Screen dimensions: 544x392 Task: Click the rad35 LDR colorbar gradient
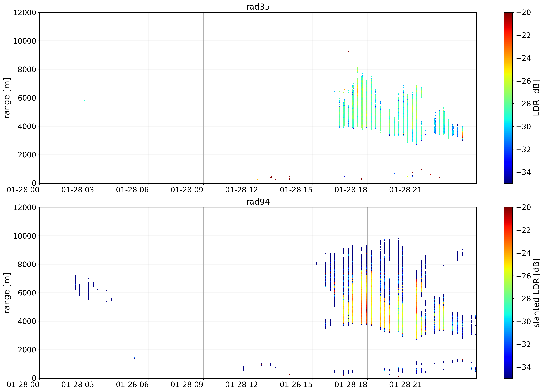tap(508, 98)
